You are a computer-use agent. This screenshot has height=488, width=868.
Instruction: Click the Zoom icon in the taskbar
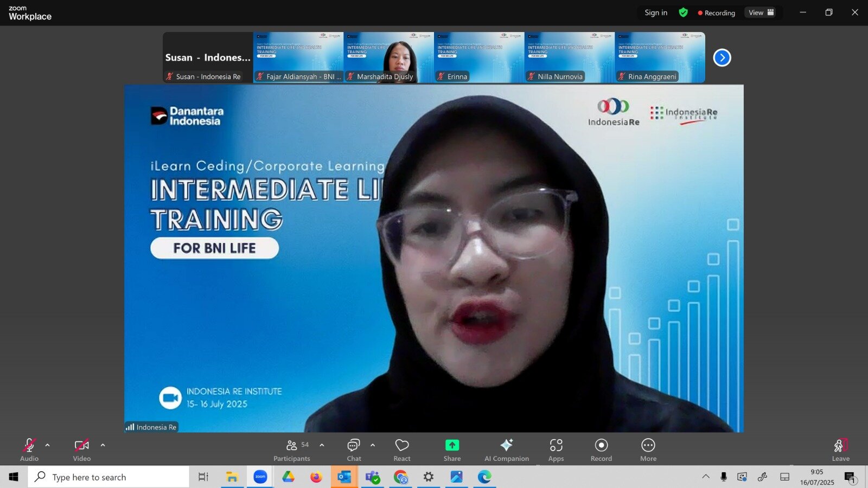click(260, 477)
